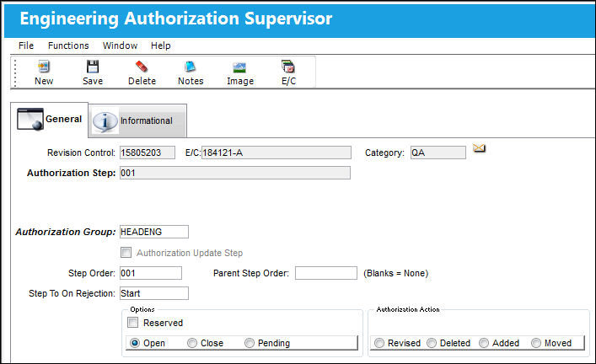Click the Revision Control field 15805203

click(x=148, y=153)
